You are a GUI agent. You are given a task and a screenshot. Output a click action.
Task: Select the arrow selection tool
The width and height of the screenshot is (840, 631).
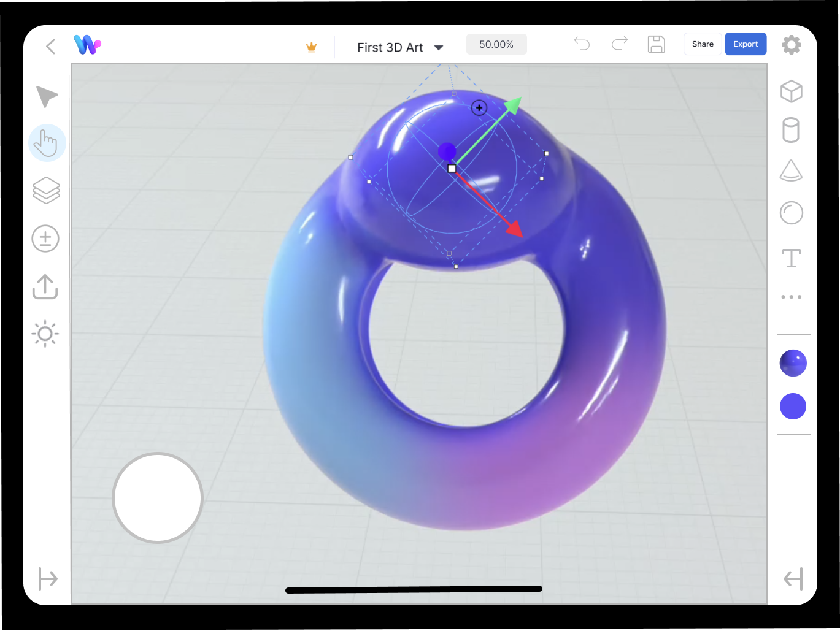46,96
